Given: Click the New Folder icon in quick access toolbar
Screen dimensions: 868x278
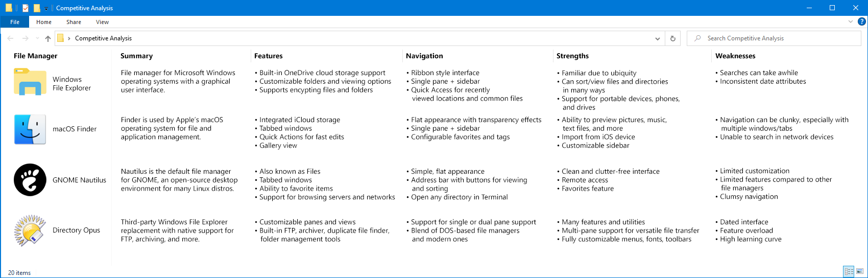Looking at the screenshot, I should point(37,8).
